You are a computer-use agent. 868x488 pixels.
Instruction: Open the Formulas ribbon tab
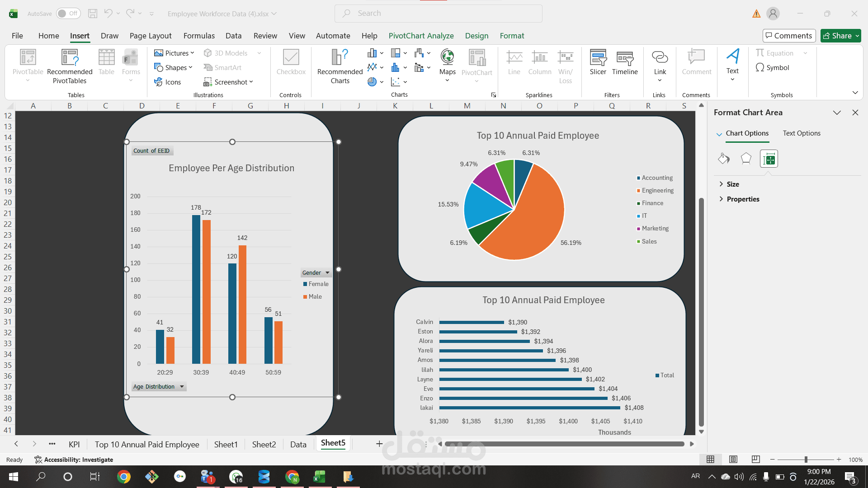tap(199, 36)
